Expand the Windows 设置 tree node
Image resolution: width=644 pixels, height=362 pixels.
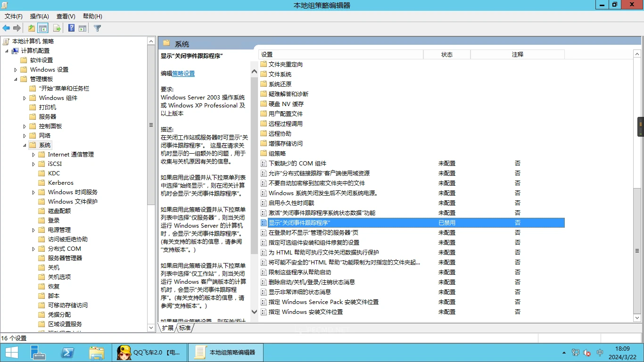point(16,70)
